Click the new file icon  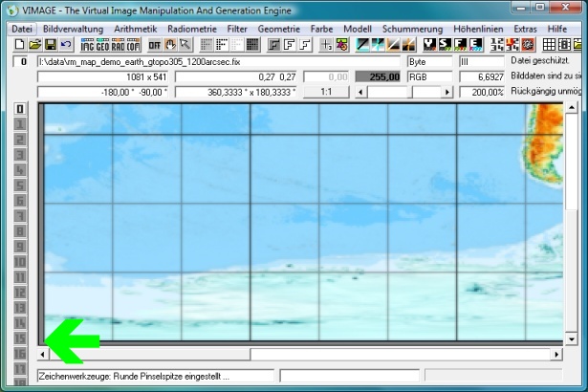point(19,45)
